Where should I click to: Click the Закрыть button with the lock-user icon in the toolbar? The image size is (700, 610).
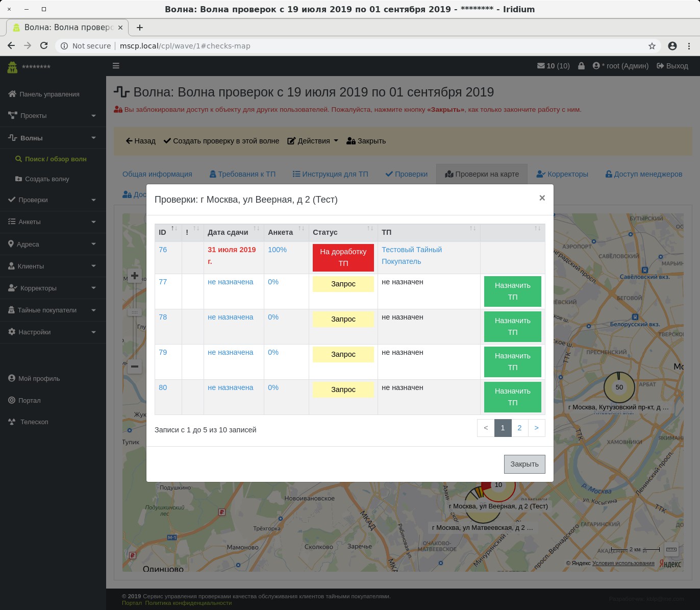point(366,141)
